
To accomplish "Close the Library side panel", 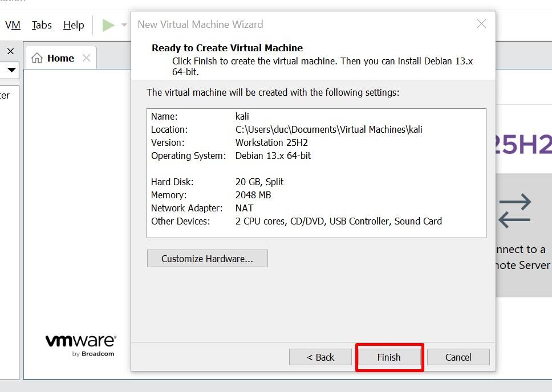I will pyautogui.click(x=10, y=51).
